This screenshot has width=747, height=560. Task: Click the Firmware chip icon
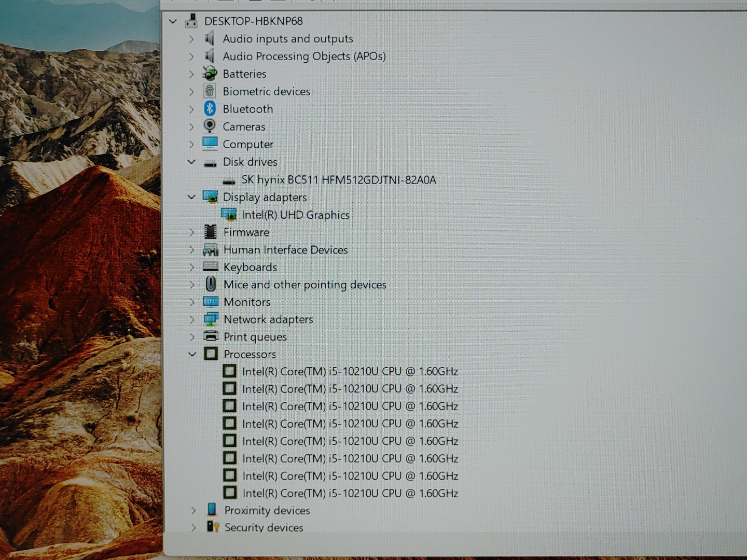point(210,232)
